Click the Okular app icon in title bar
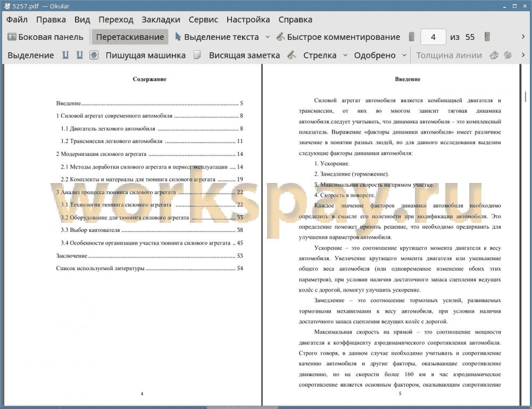 coord(7,6)
